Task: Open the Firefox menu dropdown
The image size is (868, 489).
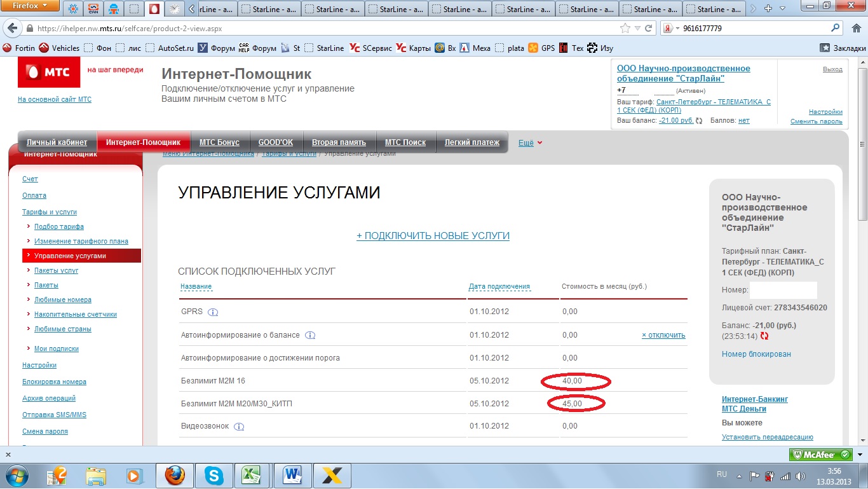Action: tap(31, 6)
